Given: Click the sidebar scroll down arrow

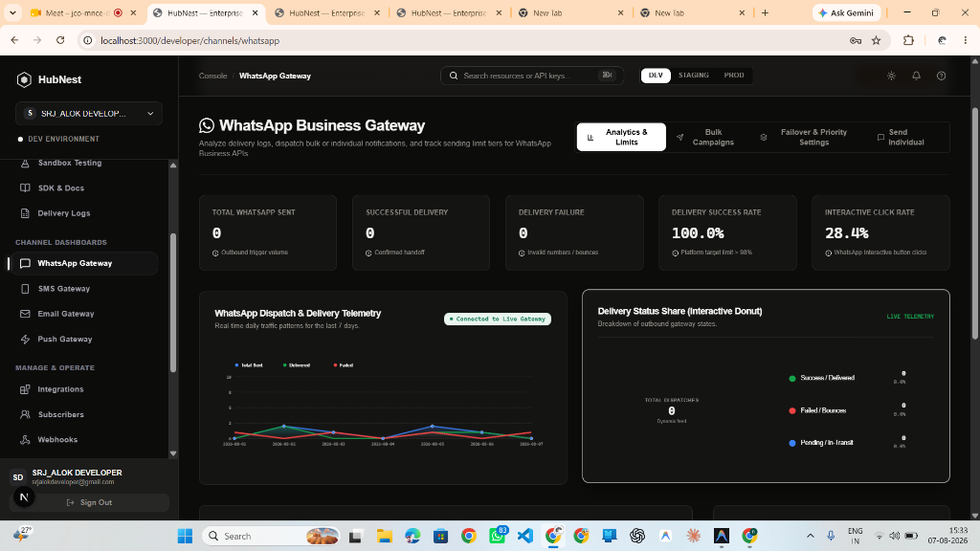Looking at the screenshot, I should coord(173,453).
